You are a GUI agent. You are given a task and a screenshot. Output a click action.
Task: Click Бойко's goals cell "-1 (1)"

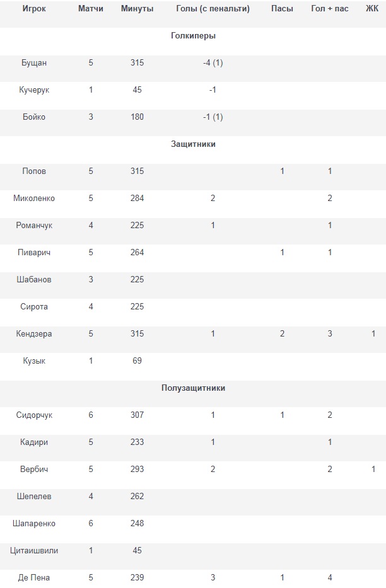point(213,117)
